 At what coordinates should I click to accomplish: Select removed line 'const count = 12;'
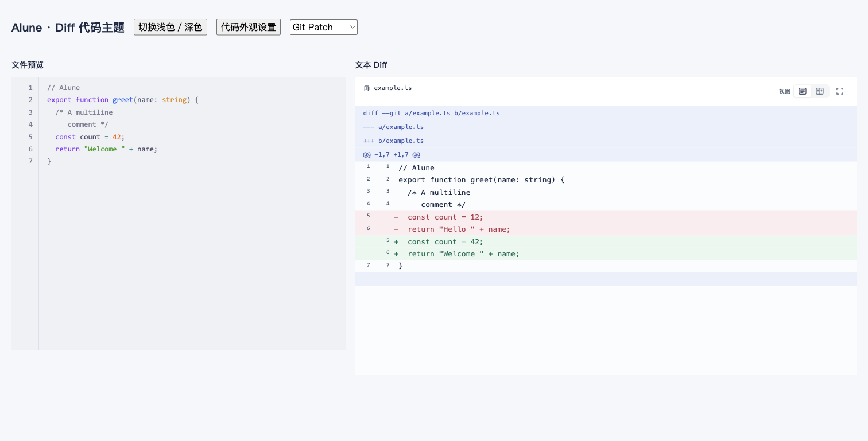(x=606, y=217)
